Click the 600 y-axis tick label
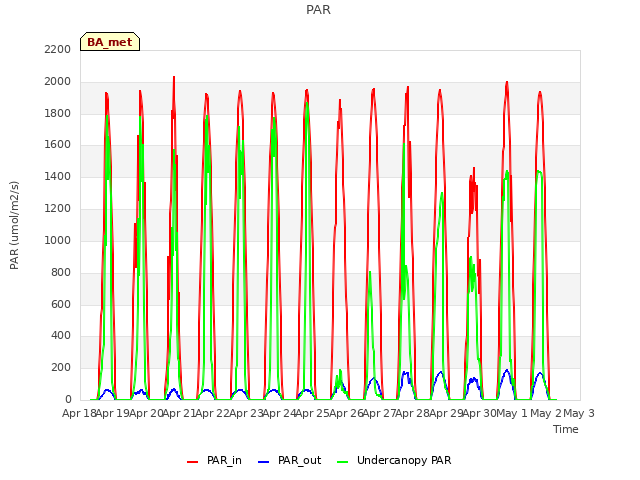The width and height of the screenshot is (640, 480). pos(61,304)
